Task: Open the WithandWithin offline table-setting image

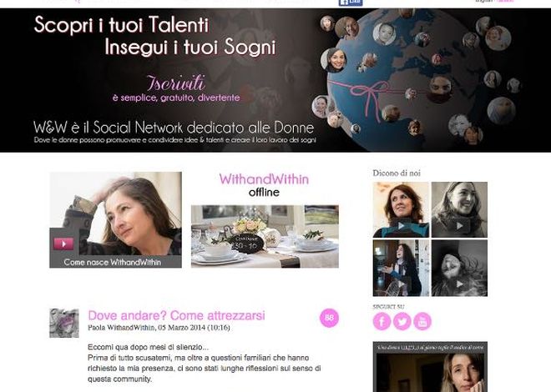Action: pos(265,237)
